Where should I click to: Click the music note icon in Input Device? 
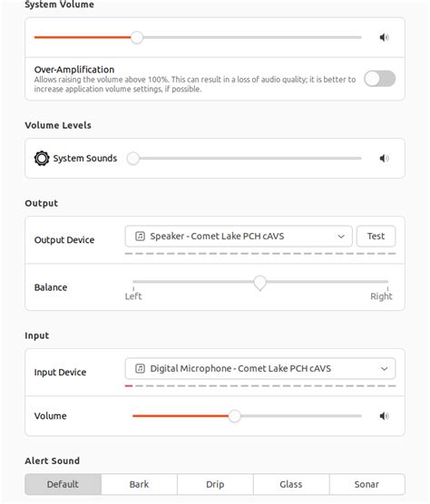[x=140, y=368]
